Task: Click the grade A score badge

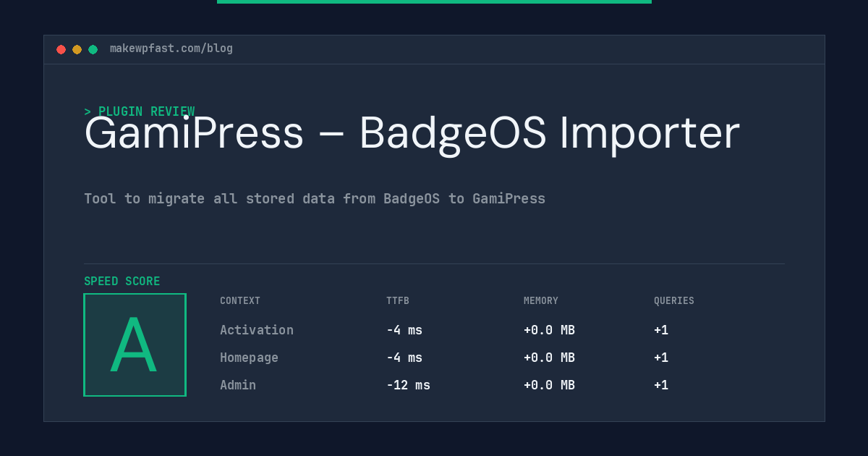Action: (135, 345)
